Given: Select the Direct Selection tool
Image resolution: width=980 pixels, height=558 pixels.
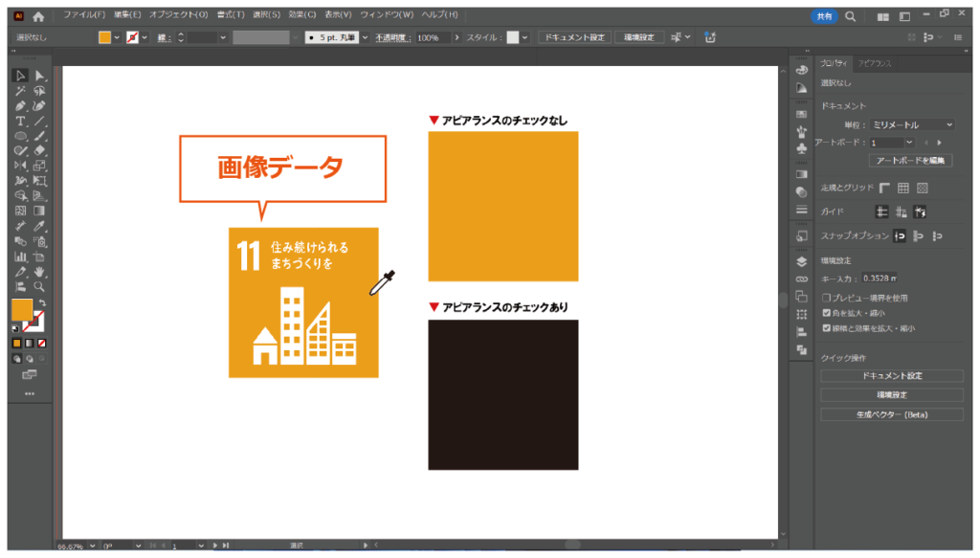Looking at the screenshot, I should point(39,76).
